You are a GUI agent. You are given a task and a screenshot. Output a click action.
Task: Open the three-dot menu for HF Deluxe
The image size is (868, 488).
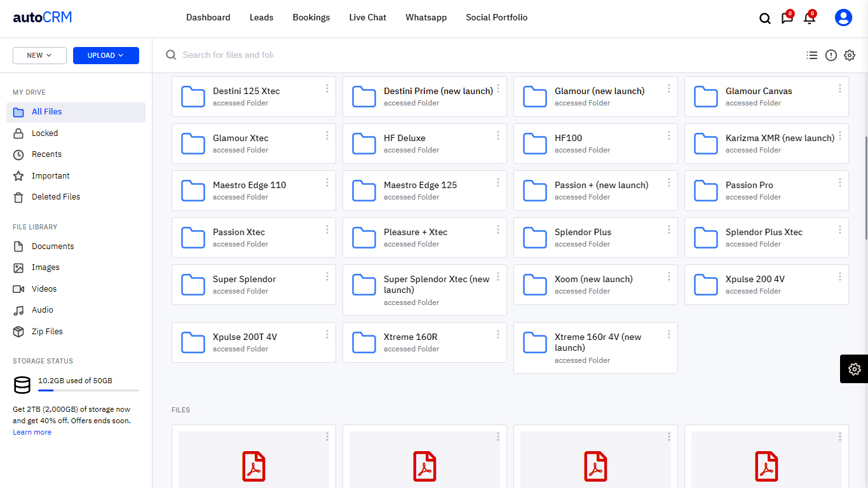click(x=498, y=136)
